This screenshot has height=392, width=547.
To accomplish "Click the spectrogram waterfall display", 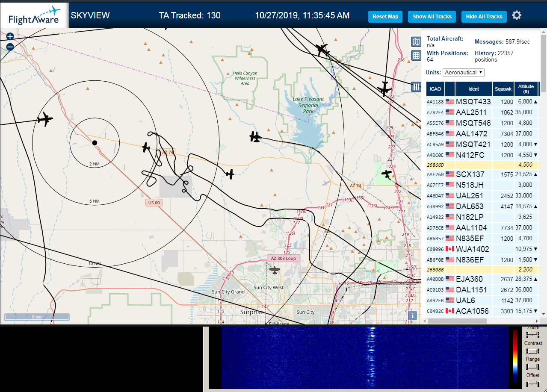I will 364,357.
